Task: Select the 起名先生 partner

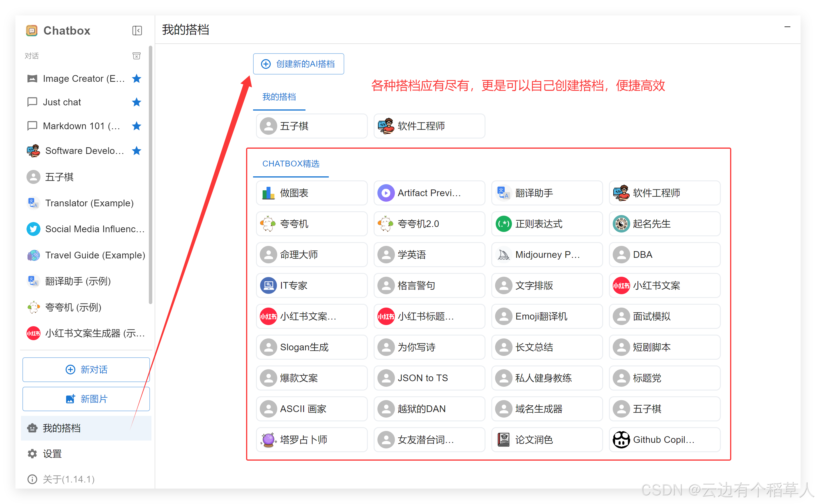Action: tap(665, 224)
